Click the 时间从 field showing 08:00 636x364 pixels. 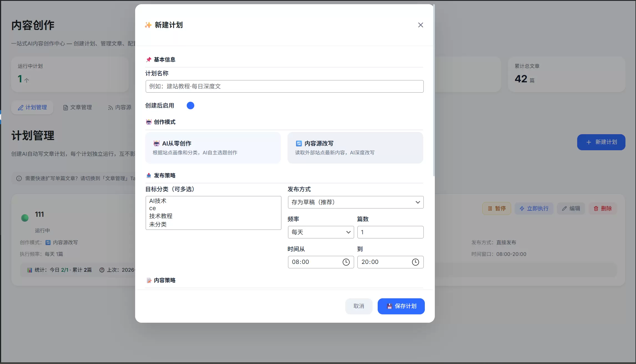[x=321, y=262]
